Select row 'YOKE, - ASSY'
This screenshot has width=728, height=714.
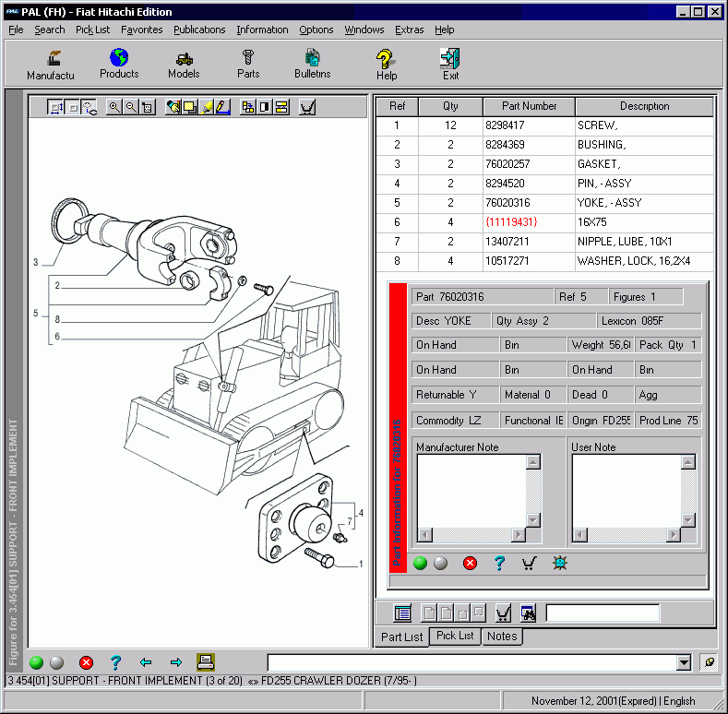click(544, 203)
